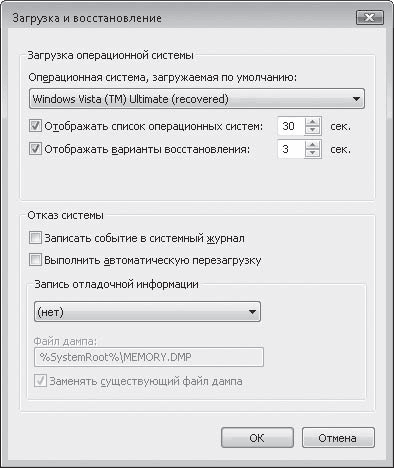
Task: Increase recovery options time with up arrow
Action: pos(313,145)
